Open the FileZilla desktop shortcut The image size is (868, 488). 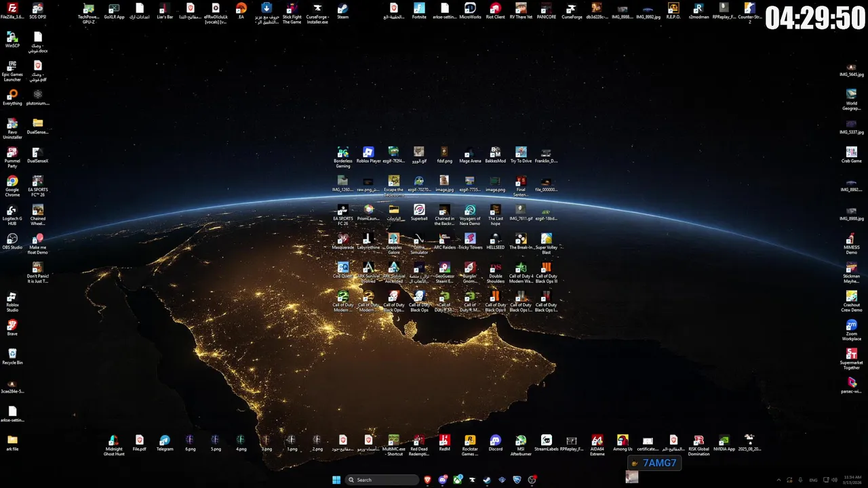(x=12, y=11)
